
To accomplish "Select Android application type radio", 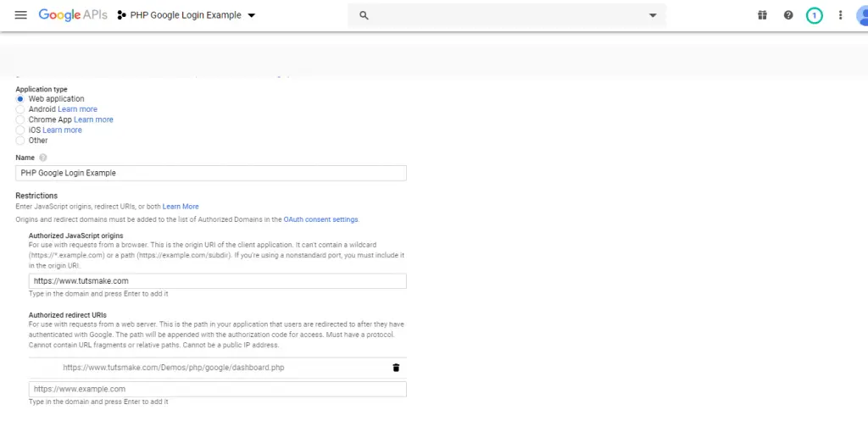I will tap(20, 109).
